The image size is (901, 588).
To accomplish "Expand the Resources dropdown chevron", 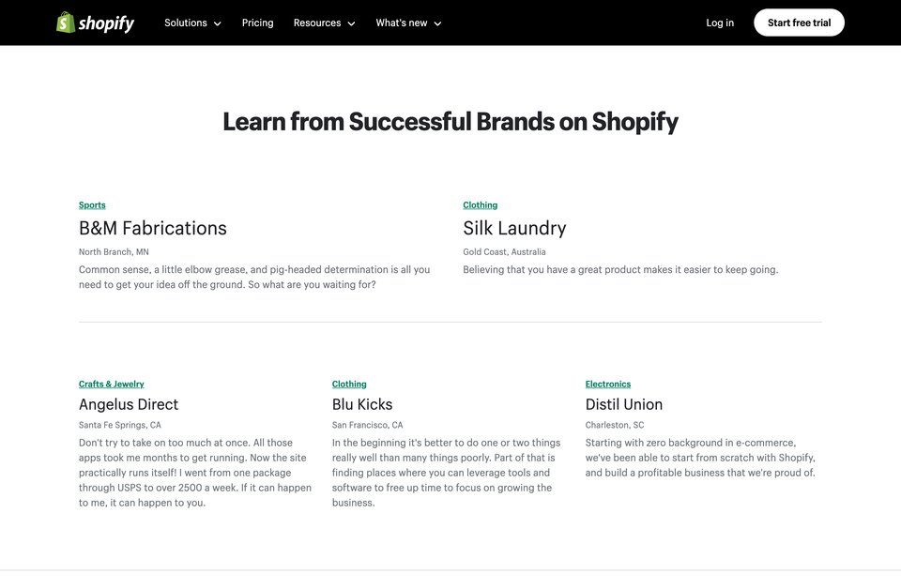I will (x=351, y=23).
